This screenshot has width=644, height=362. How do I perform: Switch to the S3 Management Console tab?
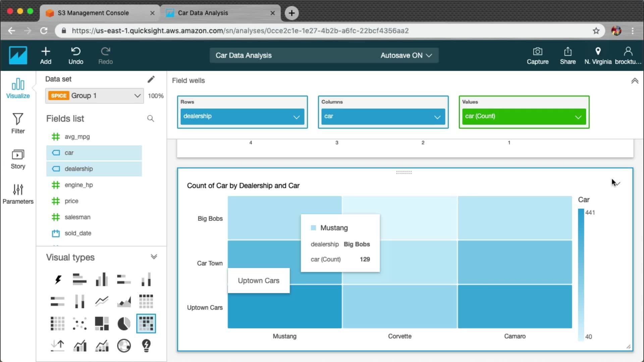click(93, 13)
